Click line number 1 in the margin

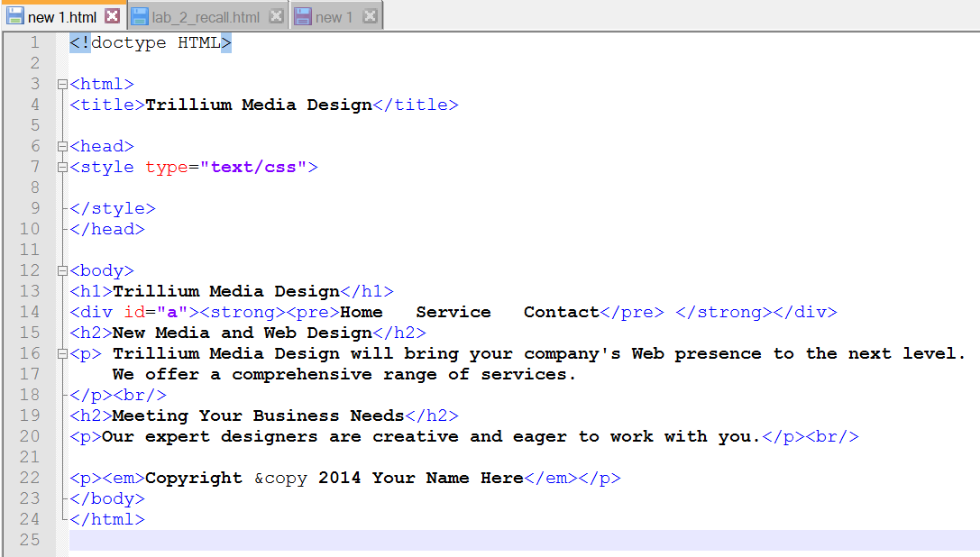[x=35, y=42]
